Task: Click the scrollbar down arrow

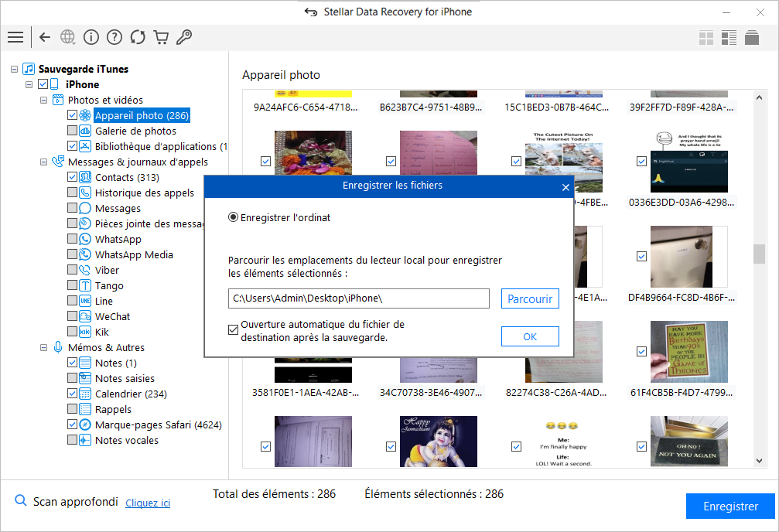Action: [x=759, y=460]
